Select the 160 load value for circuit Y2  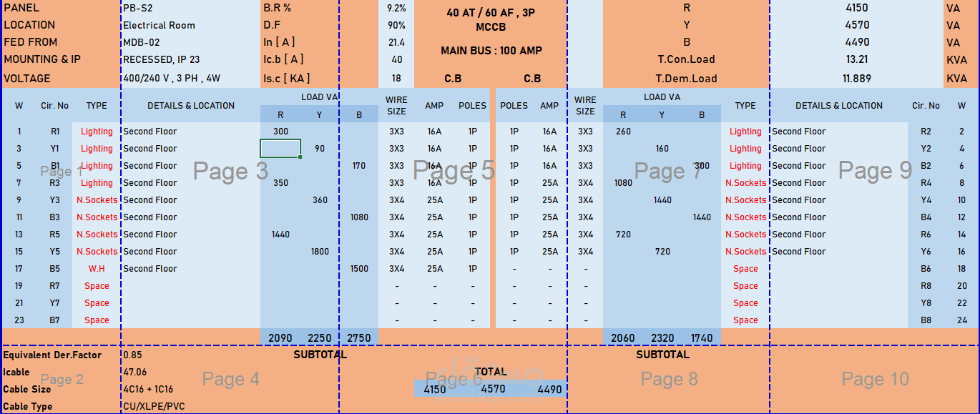coord(662,148)
